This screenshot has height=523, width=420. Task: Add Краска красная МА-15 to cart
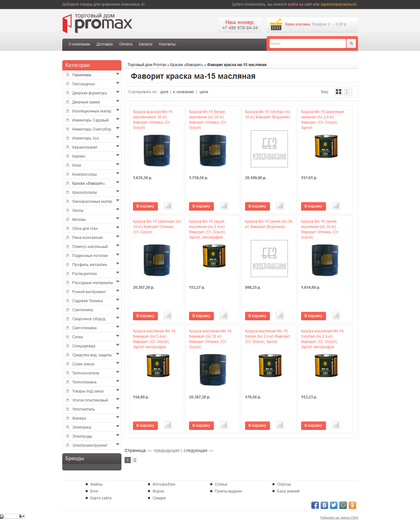click(x=145, y=206)
